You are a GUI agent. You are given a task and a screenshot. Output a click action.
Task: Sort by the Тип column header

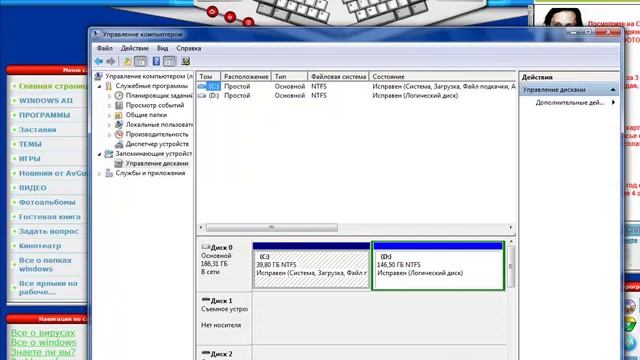point(289,76)
